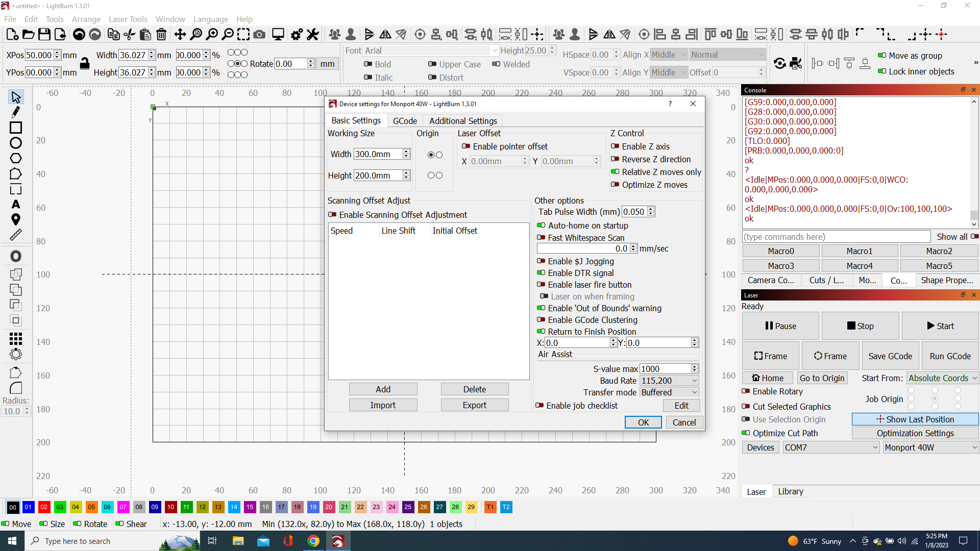
Task: Switch to the Library tab
Action: pyautogui.click(x=791, y=491)
